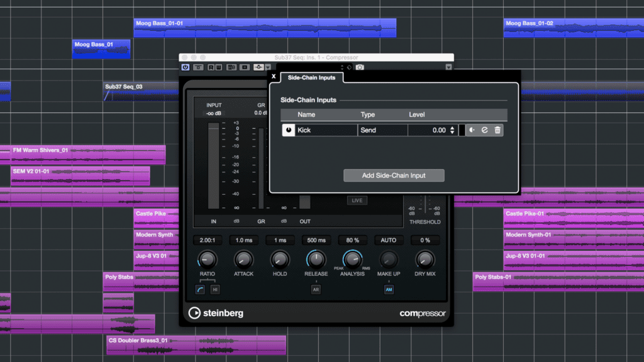Open the plug-in functions menu arrow at right
644x362 pixels.
448,67
